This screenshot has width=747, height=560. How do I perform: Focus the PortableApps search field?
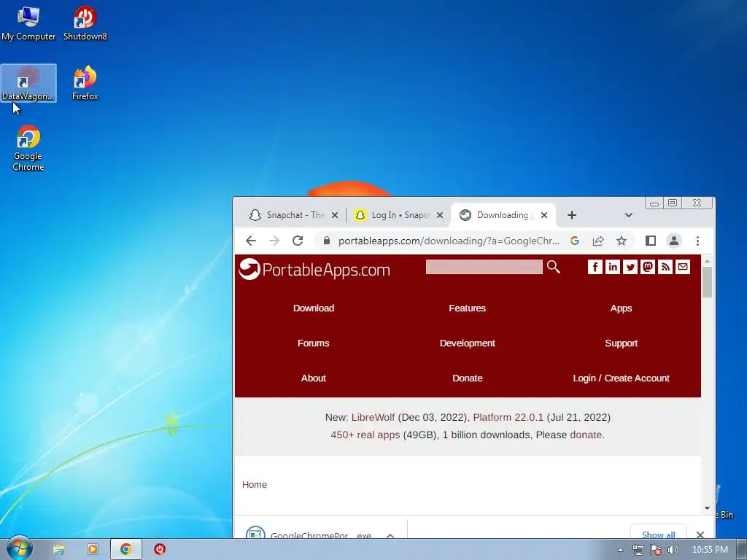coord(484,267)
